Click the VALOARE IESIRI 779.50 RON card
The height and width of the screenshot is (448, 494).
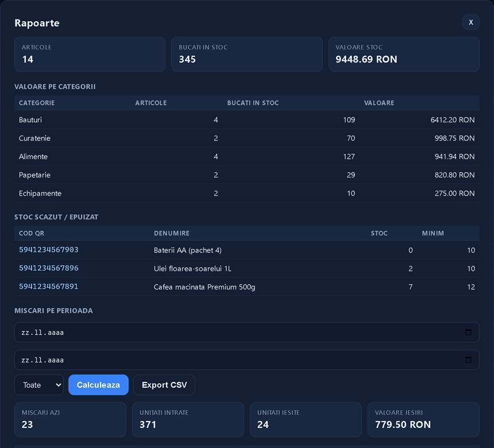pyautogui.click(x=423, y=419)
